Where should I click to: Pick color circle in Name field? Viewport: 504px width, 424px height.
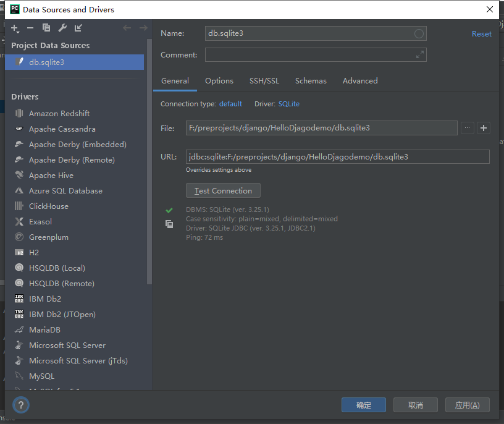point(419,33)
